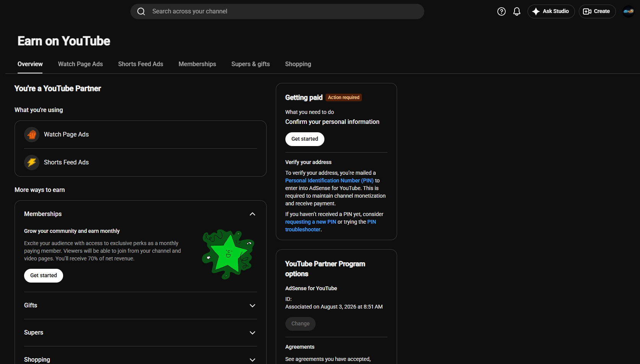Screen dimensions: 640x364
Task: Open the account avatar menu
Action: (629, 11)
